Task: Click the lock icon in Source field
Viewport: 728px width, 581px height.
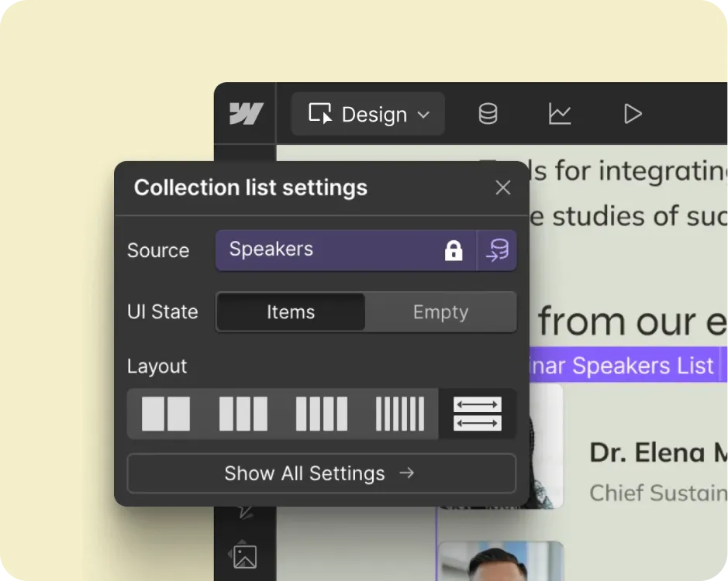Action: (x=454, y=250)
